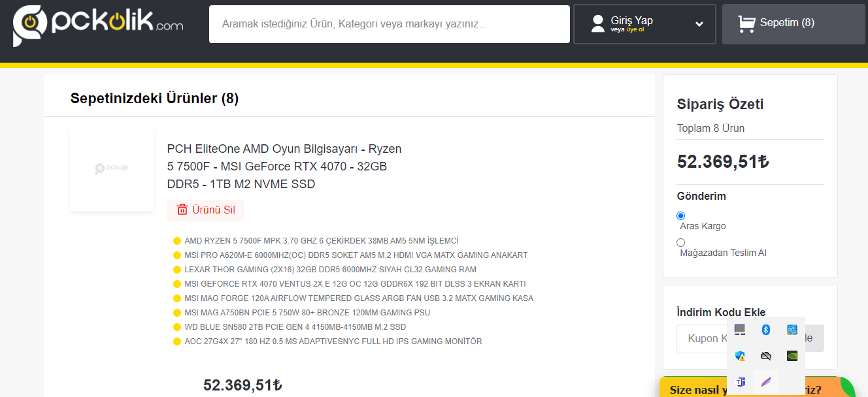Open the NVIDIA tray icon
Screen dimensions: 868x397
[792, 356]
